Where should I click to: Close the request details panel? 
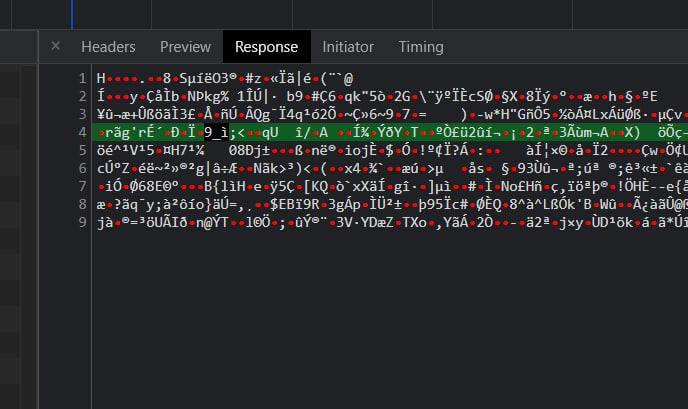click(x=55, y=46)
